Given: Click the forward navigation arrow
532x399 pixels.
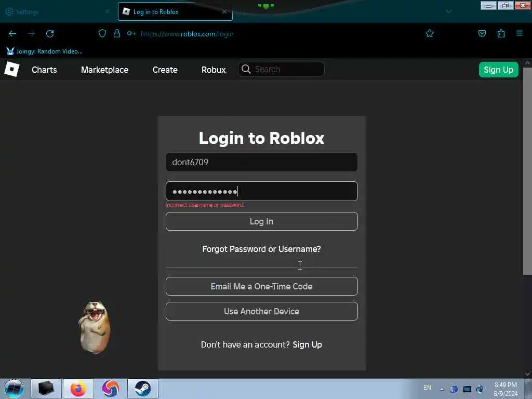Looking at the screenshot, I should click(x=31, y=34).
